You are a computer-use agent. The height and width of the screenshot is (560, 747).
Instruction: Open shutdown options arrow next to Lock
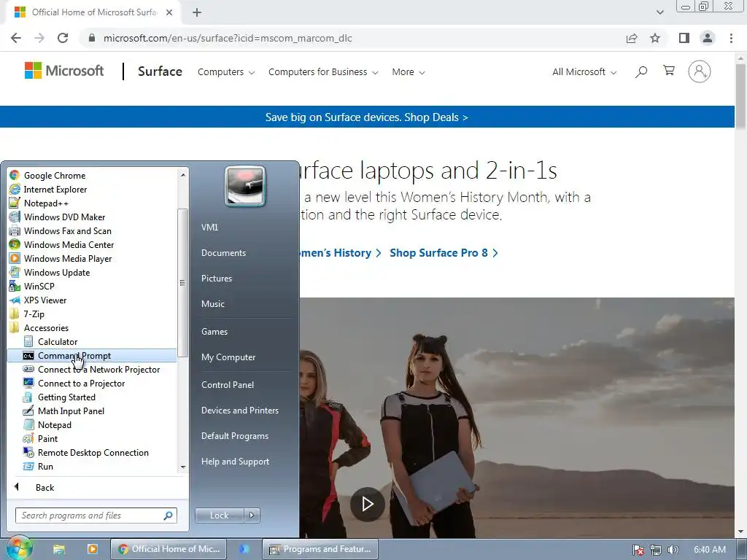(252, 516)
